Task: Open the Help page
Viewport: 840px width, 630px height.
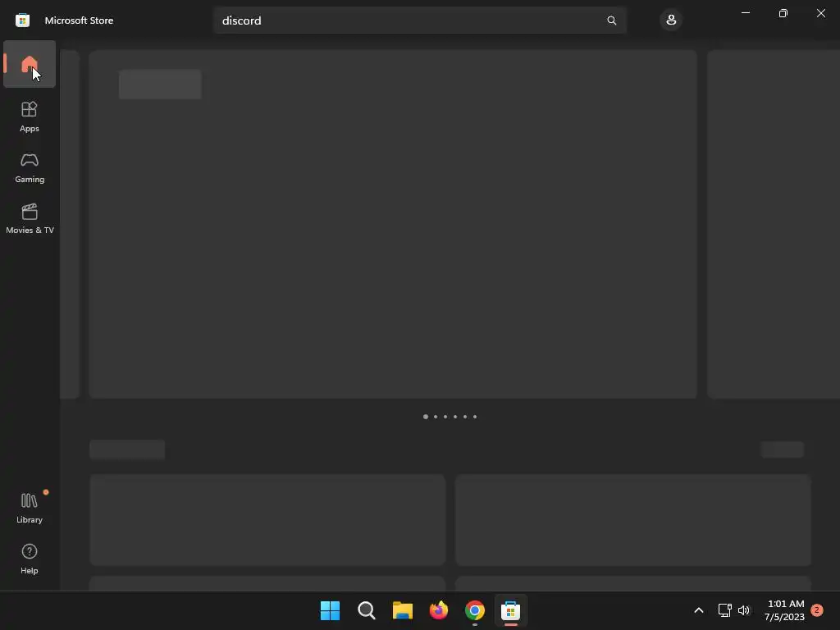Action: 30,559
